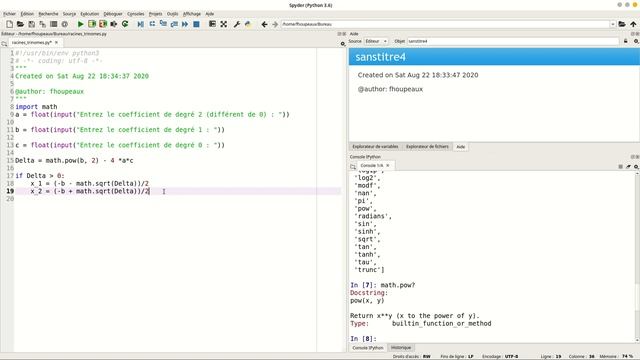Browse console tabs icon
Screen dimensions: 640x360
coord(353,166)
